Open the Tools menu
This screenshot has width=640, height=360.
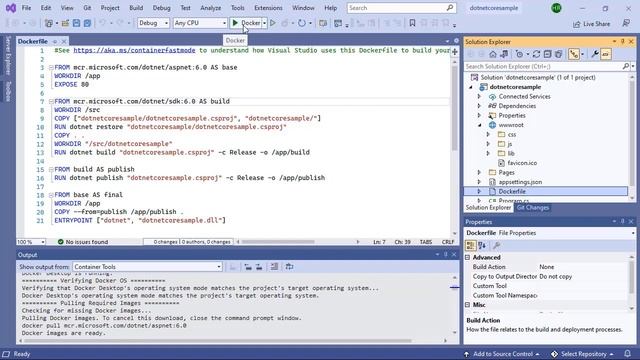coord(238,8)
